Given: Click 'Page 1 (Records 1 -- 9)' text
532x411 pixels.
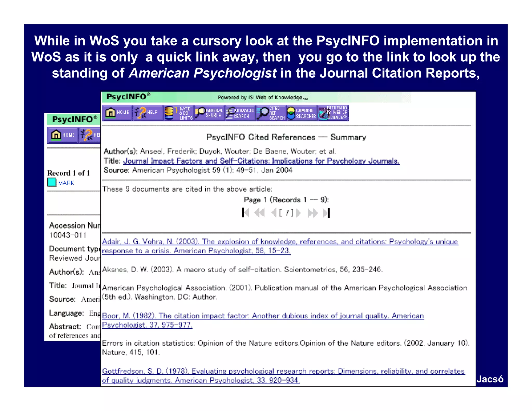Looking at the screenshot, I should tap(286, 200).
